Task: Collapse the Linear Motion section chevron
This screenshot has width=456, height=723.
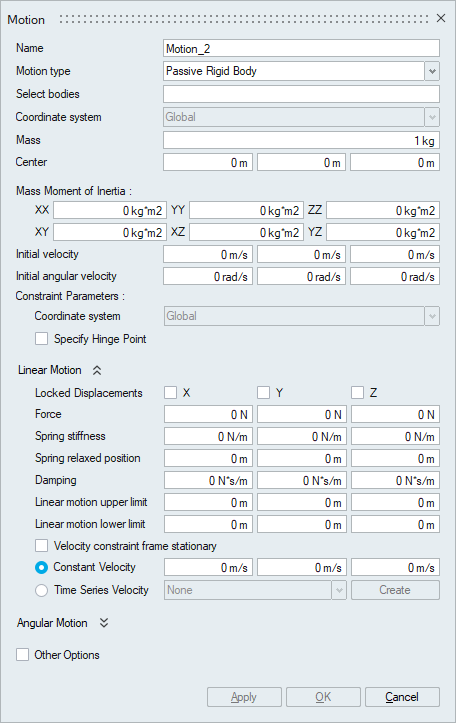Action: 97,370
